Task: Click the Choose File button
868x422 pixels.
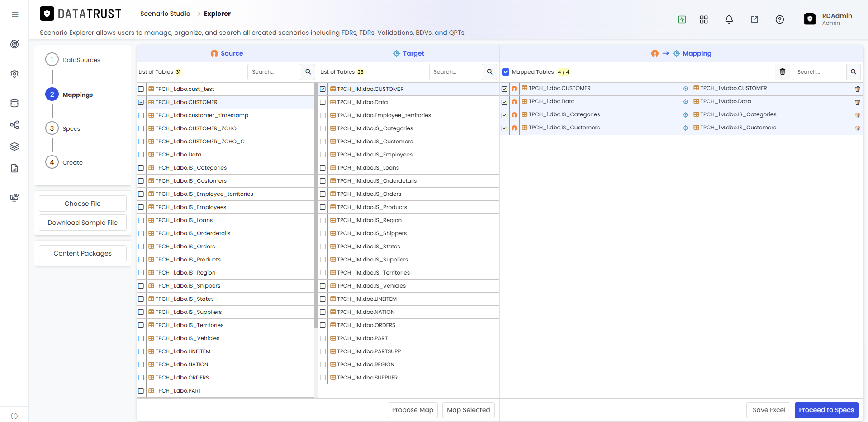Action: (83, 204)
